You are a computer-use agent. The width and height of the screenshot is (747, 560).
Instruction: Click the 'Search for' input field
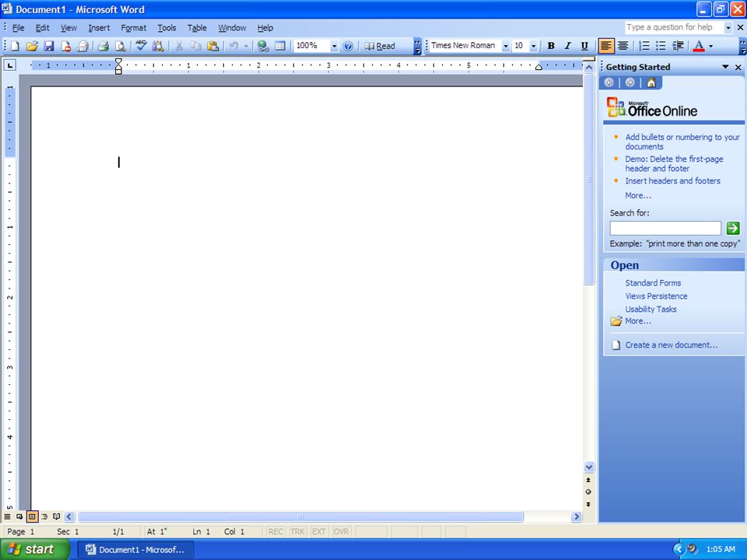tap(665, 229)
